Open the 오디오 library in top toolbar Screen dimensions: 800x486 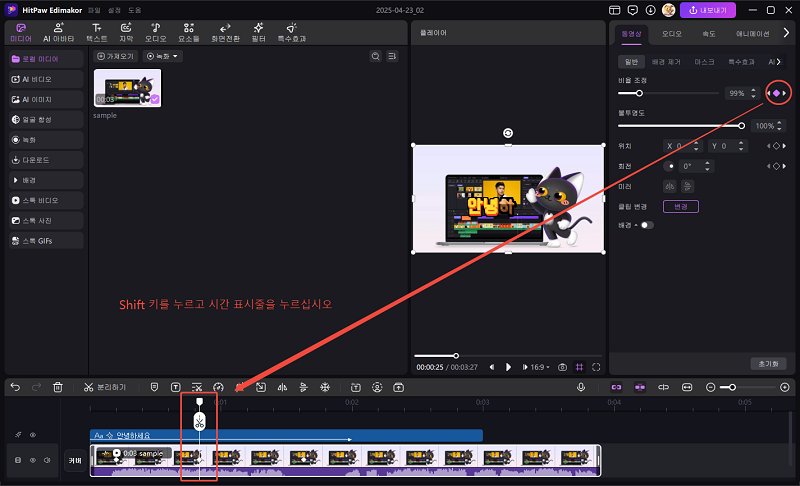click(x=156, y=33)
